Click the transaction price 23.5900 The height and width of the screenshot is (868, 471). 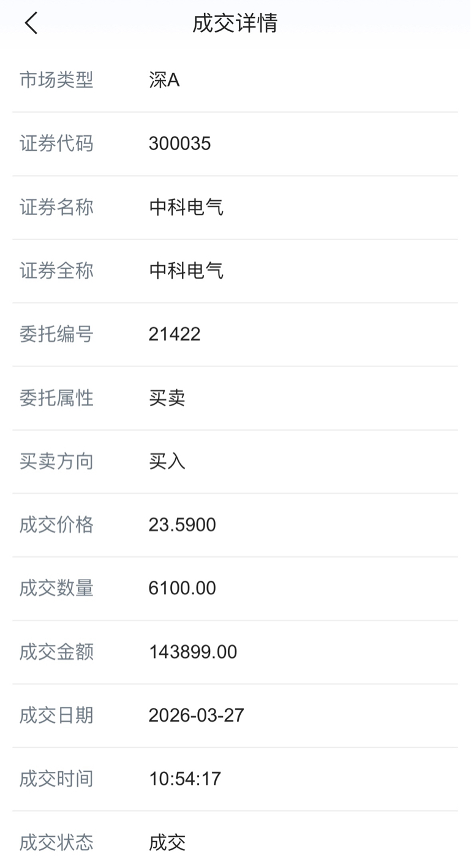pyautogui.click(x=183, y=525)
